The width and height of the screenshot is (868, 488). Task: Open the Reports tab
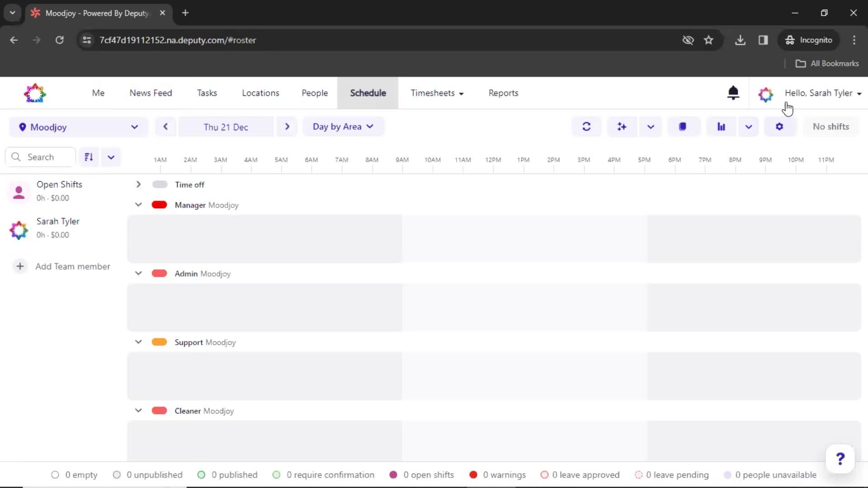pos(503,93)
